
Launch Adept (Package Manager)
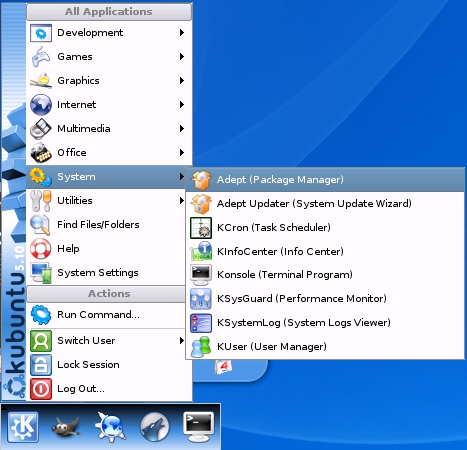coord(325,180)
